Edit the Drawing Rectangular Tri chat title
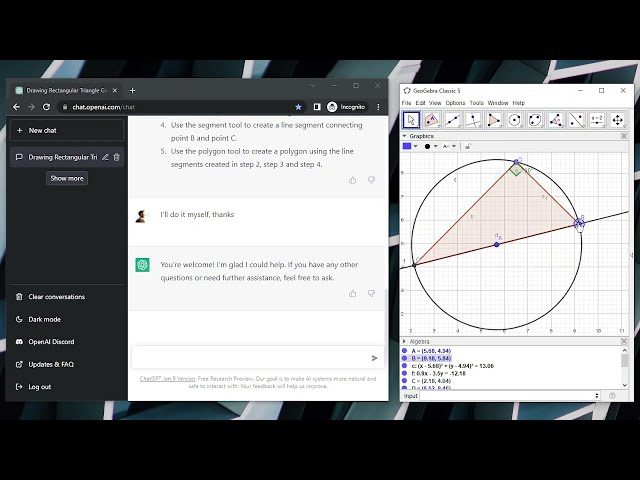 click(x=105, y=157)
